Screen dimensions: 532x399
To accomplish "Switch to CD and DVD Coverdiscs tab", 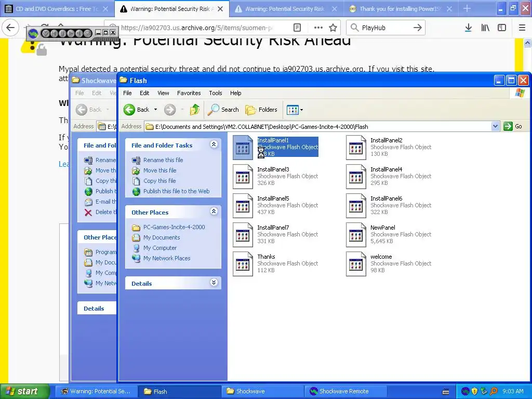I will pos(57,9).
